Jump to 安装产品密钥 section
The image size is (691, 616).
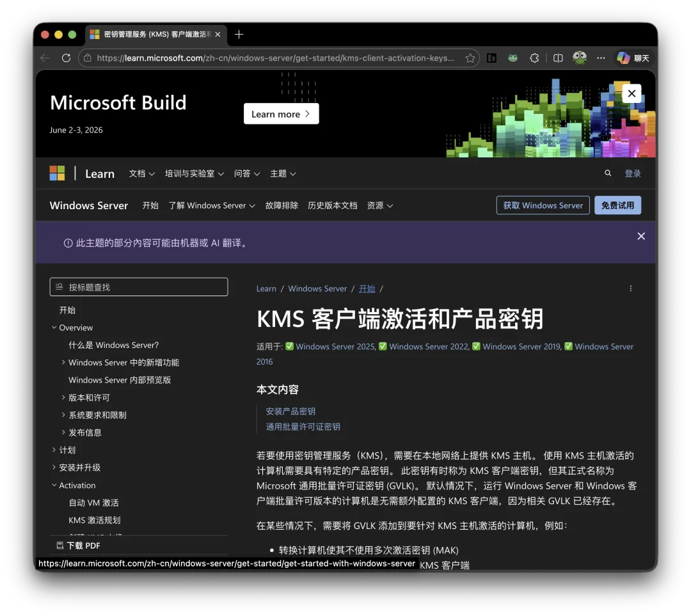click(x=290, y=411)
